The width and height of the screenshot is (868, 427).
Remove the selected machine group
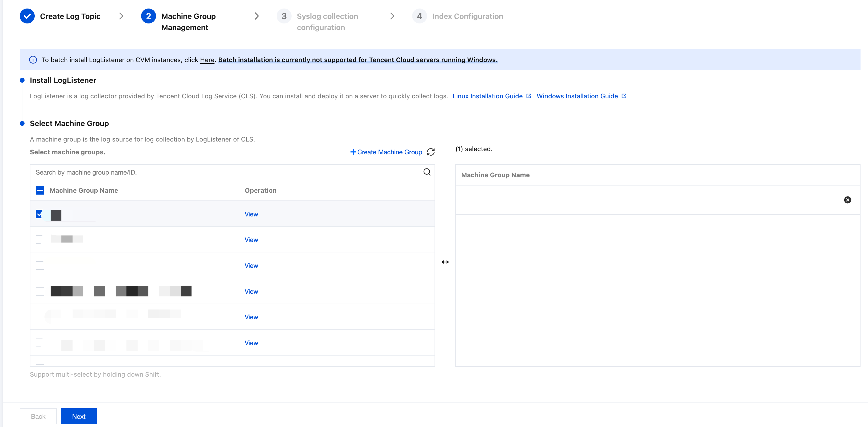pos(847,200)
